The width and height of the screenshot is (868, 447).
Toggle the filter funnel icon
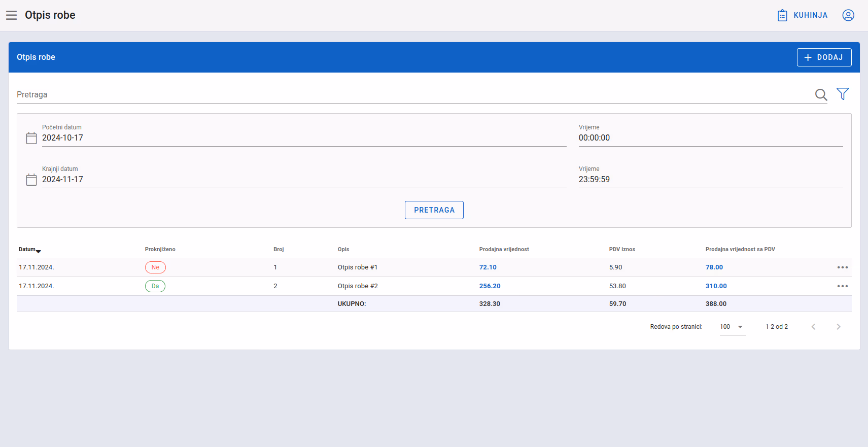point(843,94)
